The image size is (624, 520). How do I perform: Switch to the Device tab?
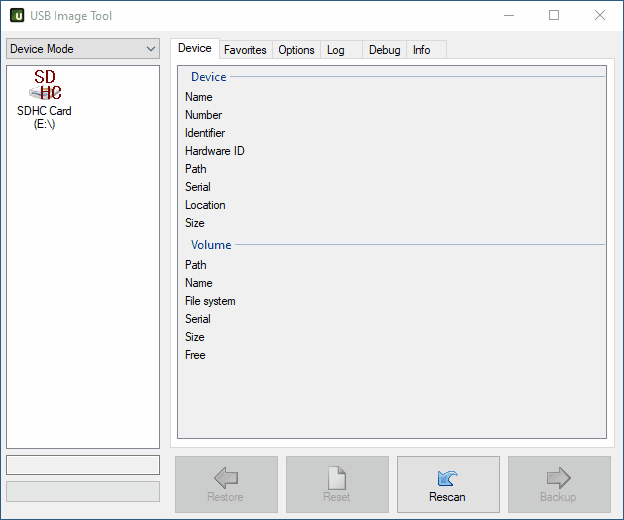click(x=194, y=48)
